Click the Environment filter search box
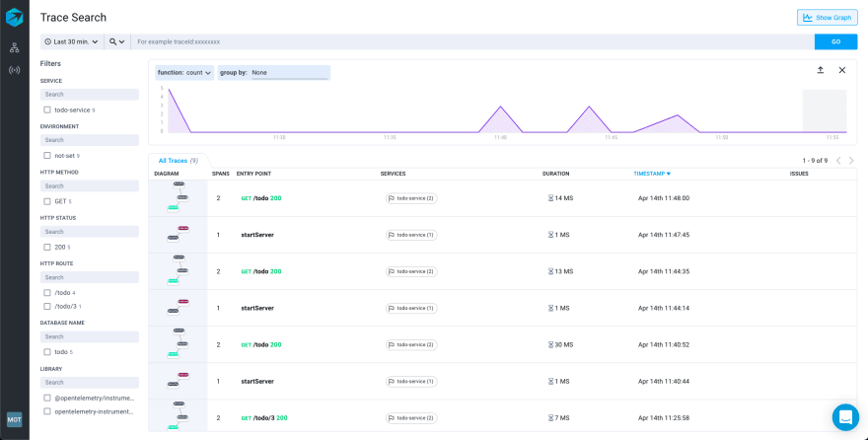868x440 pixels. [x=90, y=140]
